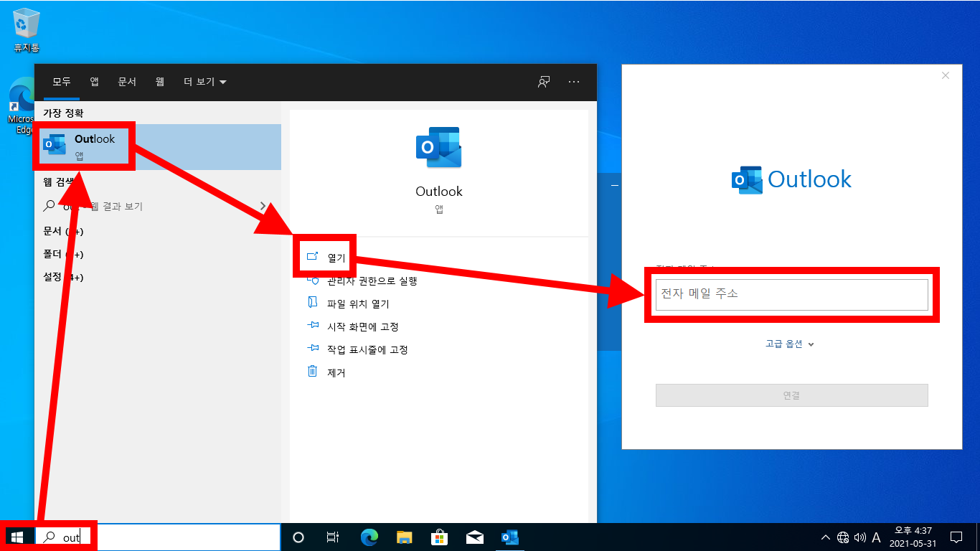Expand the 설정 results category
Screen dimensions: 980x551
pyautogui.click(x=63, y=277)
